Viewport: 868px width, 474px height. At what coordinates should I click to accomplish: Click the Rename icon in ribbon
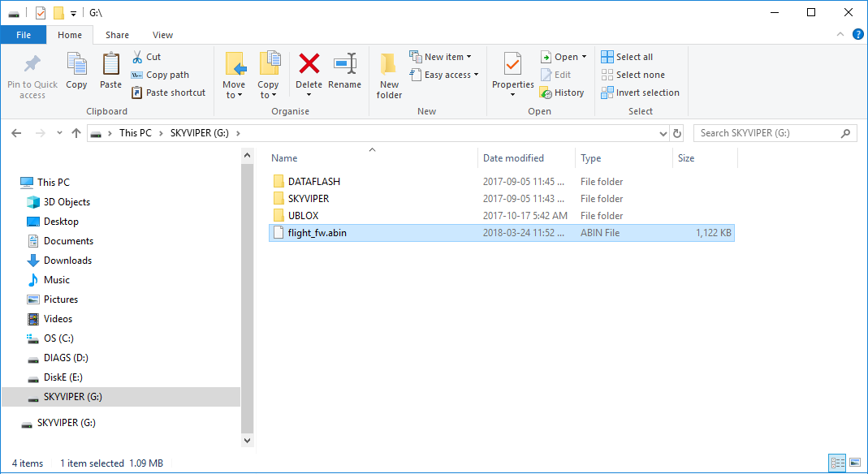coord(345,65)
